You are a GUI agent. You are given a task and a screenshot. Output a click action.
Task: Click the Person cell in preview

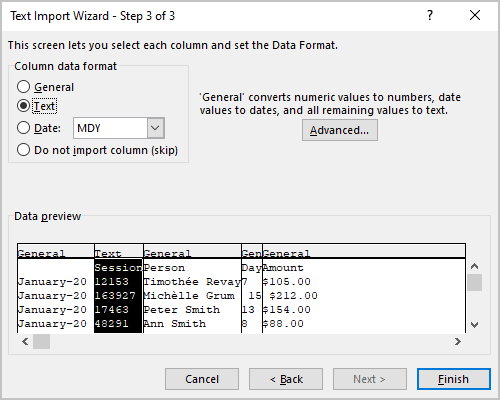(164, 268)
